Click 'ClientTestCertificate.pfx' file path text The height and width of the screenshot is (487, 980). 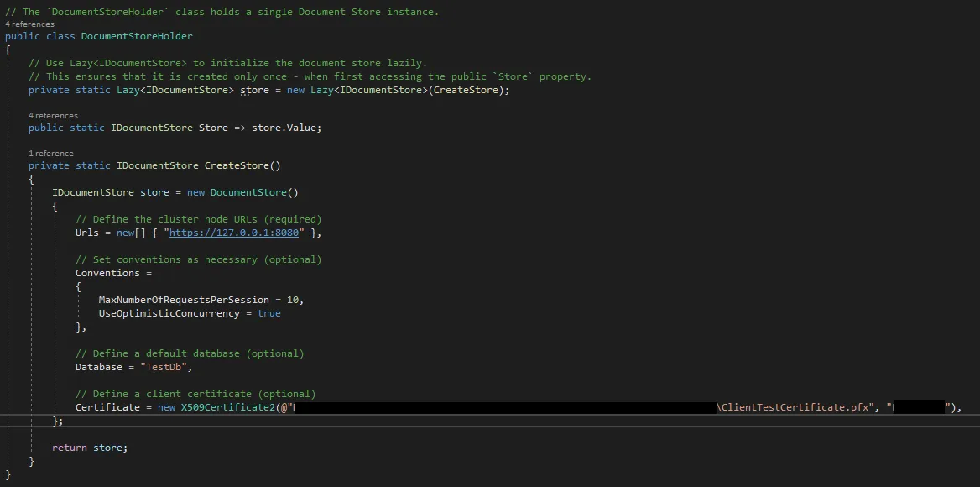click(x=795, y=407)
